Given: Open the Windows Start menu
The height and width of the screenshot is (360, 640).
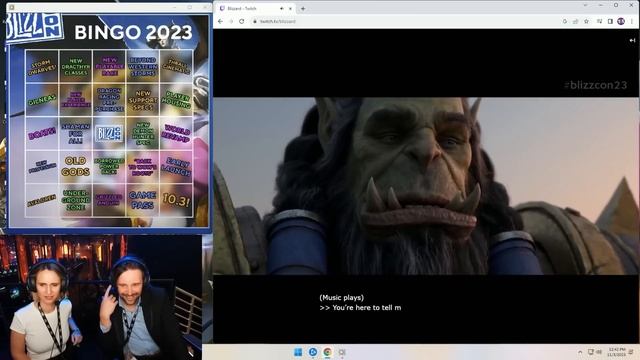Looking at the screenshot, I should pyautogui.click(x=298, y=352).
